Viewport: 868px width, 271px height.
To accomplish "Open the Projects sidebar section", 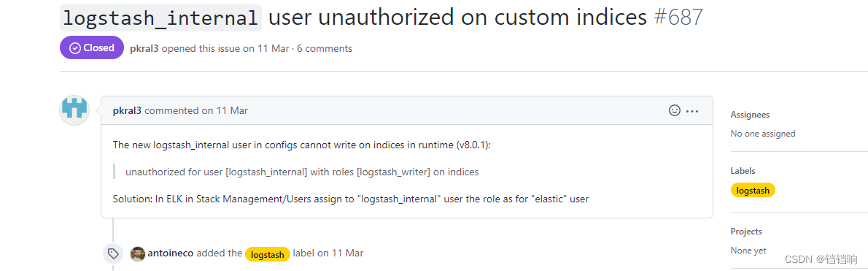I will (746, 231).
